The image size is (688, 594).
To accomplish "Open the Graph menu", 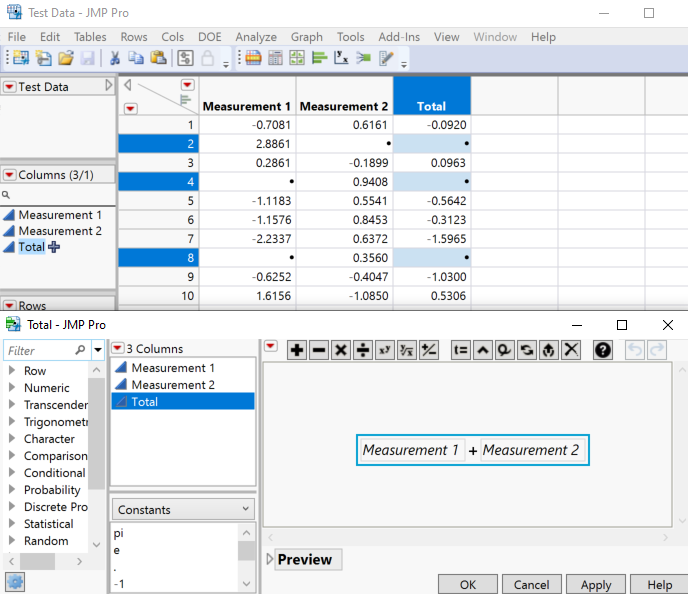I will [x=307, y=37].
